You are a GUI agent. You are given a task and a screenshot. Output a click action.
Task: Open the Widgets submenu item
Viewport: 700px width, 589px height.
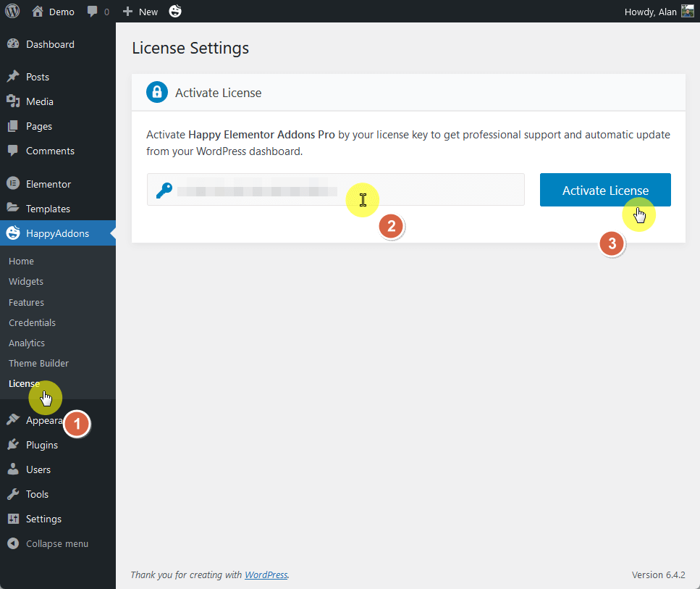[x=26, y=282]
